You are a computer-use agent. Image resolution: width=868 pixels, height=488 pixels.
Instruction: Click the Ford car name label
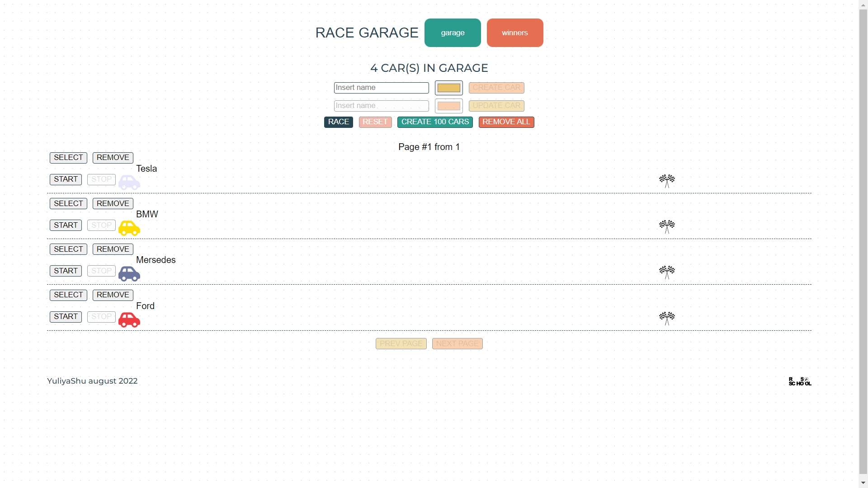145,306
